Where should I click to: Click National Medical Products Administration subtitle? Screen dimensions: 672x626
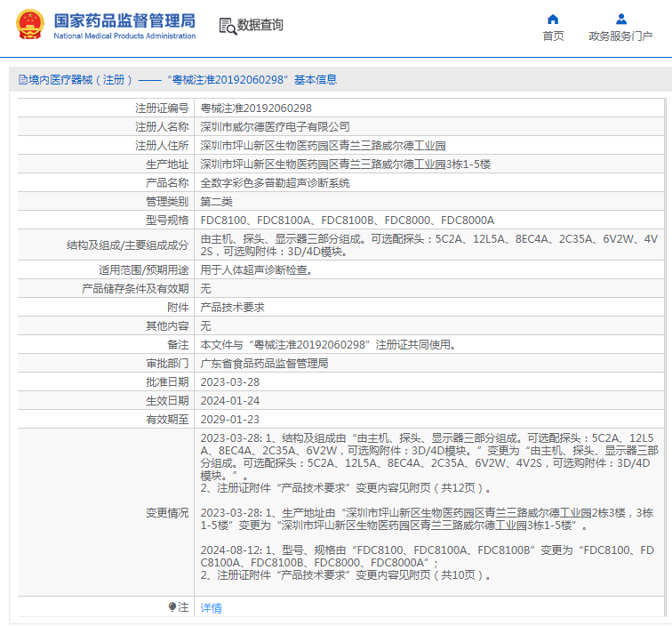pos(124,36)
